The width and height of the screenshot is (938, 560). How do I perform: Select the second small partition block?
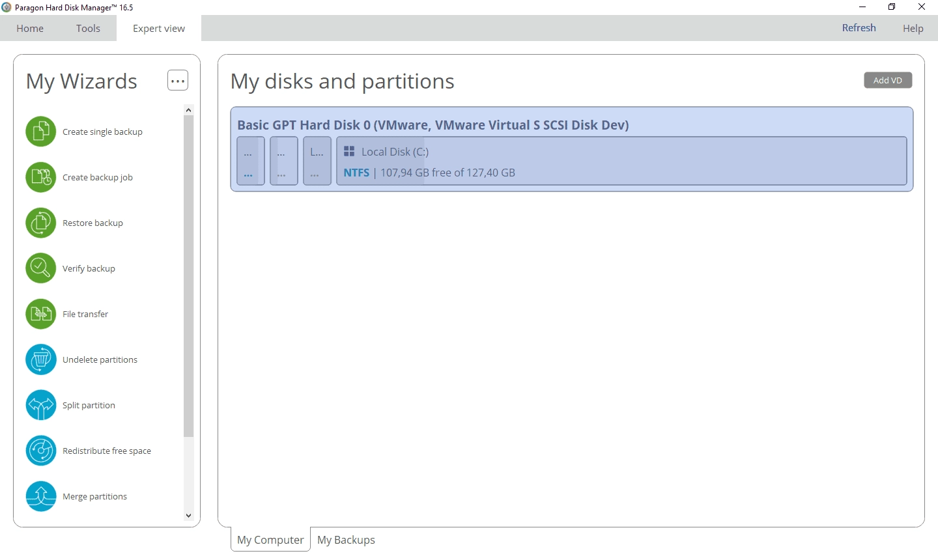click(x=284, y=161)
